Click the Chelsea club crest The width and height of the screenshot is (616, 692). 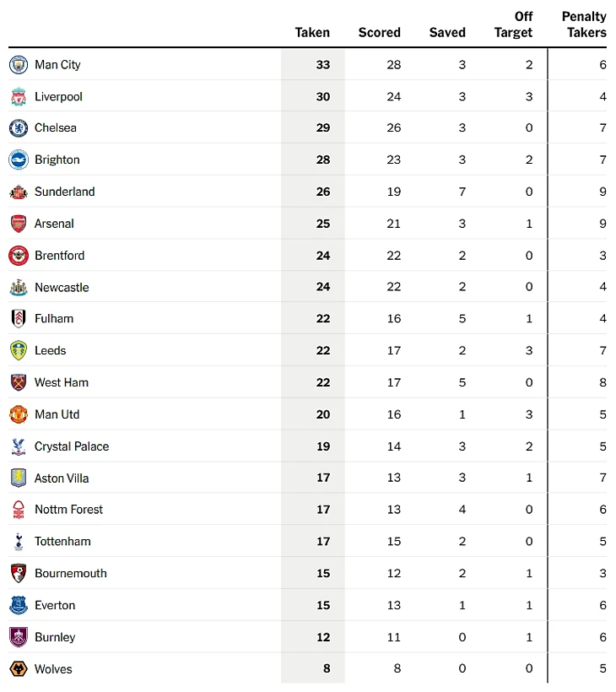[x=19, y=128]
